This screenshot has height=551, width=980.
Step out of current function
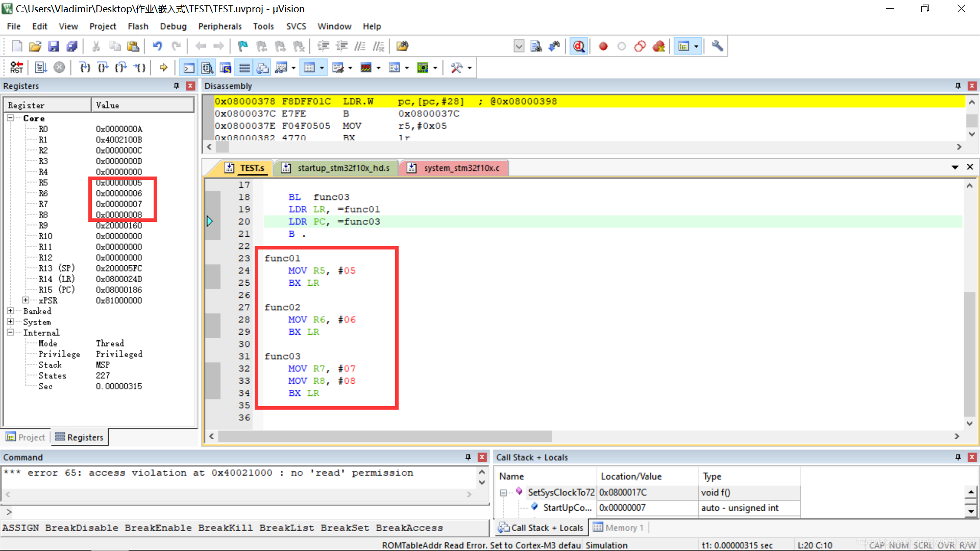point(121,68)
